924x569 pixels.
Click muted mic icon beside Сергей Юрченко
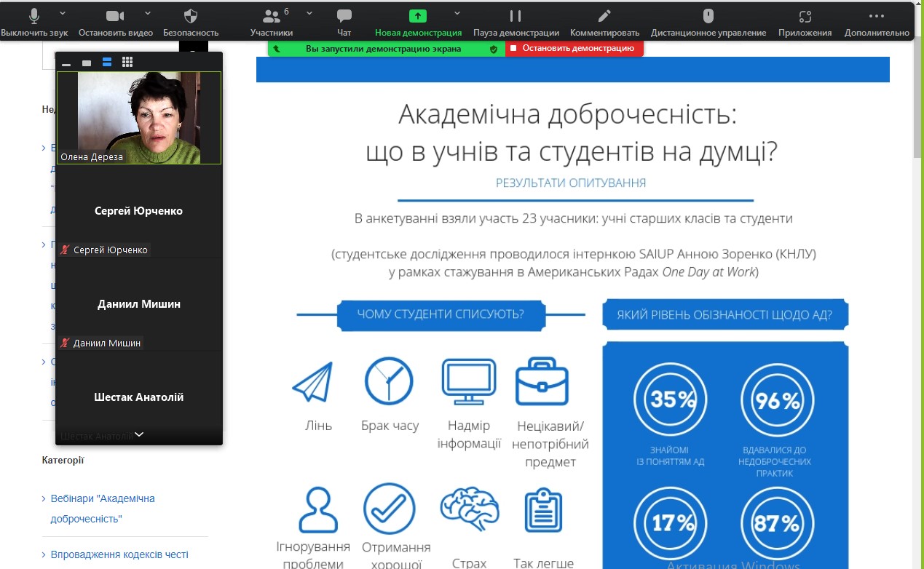[x=66, y=250]
